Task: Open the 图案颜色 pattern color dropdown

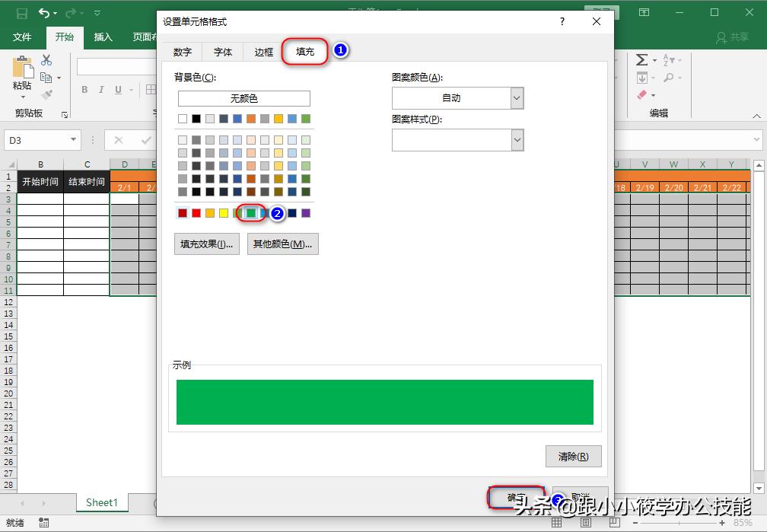Action: point(516,97)
